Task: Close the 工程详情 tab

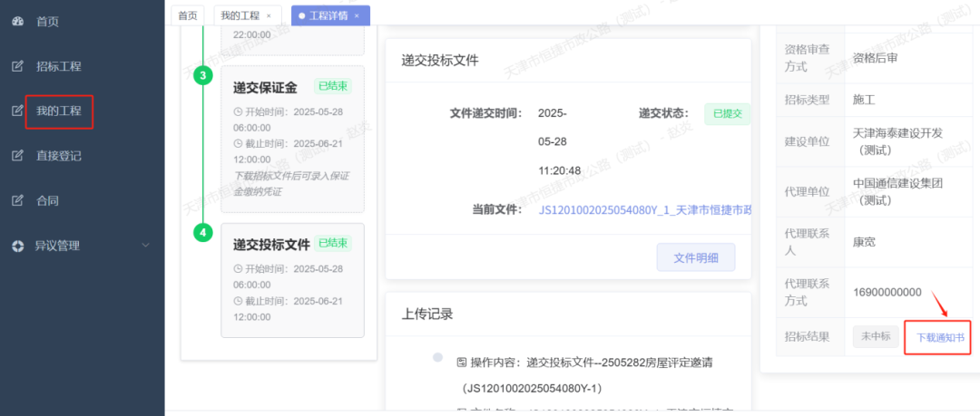Action: (x=357, y=15)
